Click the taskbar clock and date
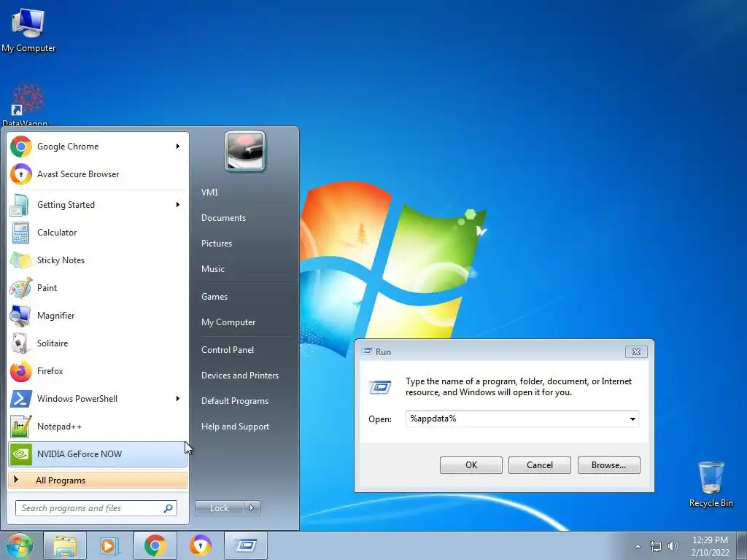747x560 pixels. point(710,546)
